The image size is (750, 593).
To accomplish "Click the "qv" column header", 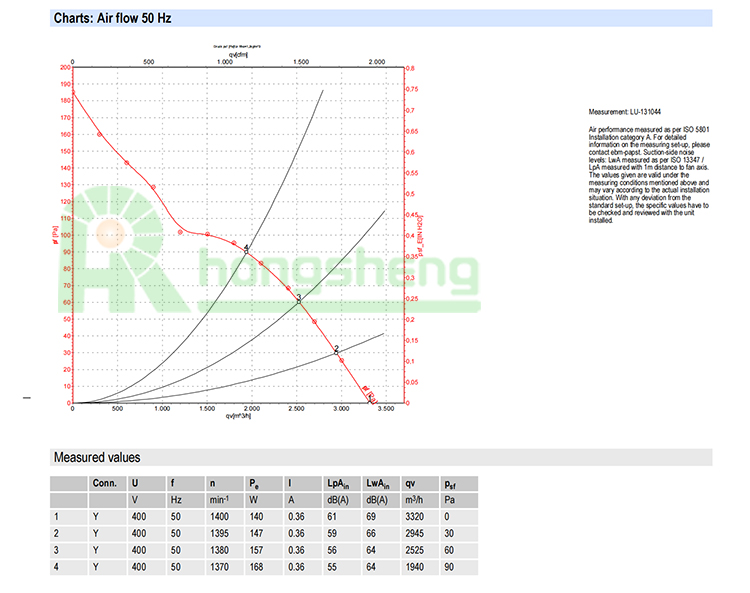I will [410, 484].
